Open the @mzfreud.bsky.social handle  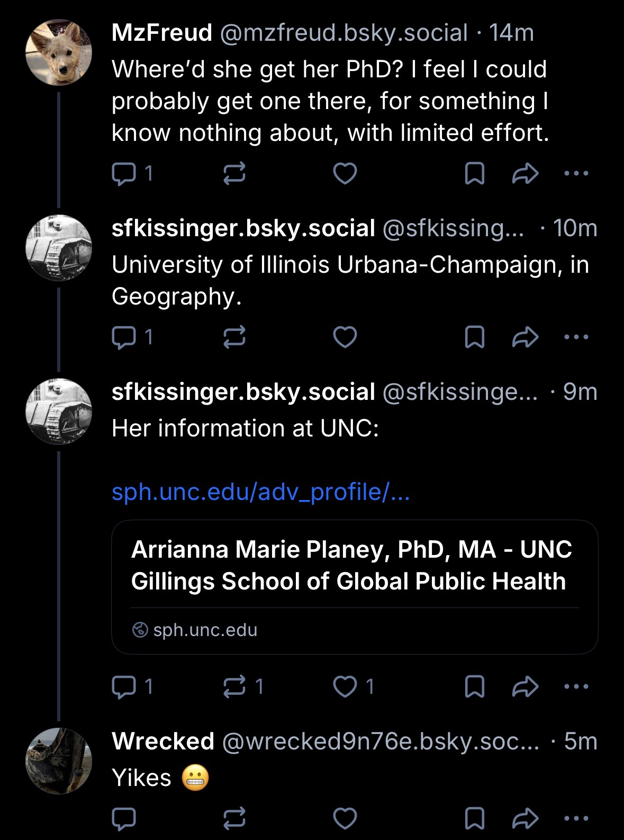pos(343,33)
